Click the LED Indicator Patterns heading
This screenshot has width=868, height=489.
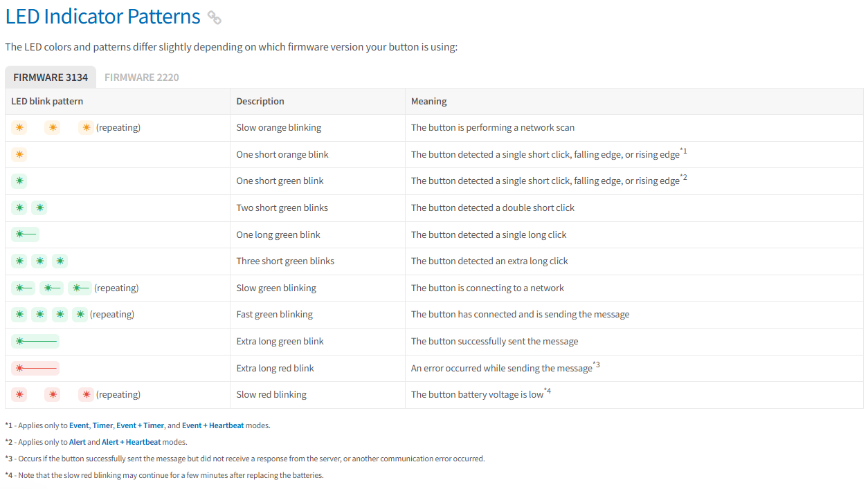coord(103,17)
